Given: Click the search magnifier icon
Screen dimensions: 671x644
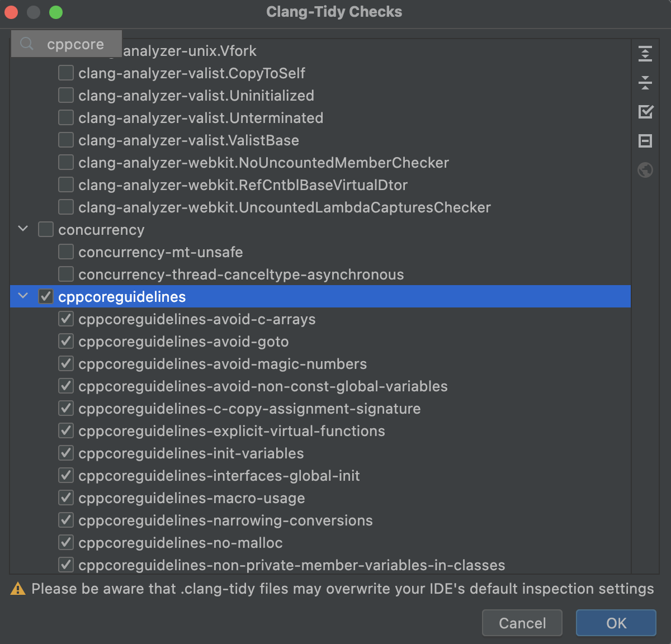Looking at the screenshot, I should coord(27,44).
